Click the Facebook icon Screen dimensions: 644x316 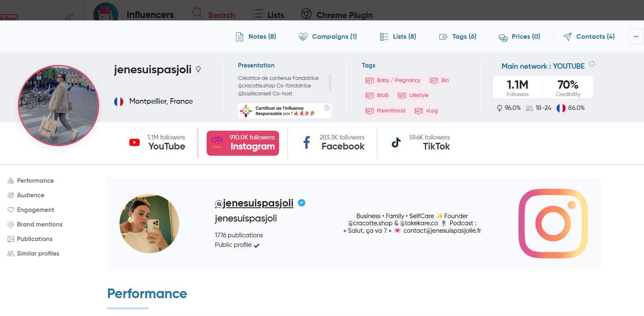pos(306,142)
